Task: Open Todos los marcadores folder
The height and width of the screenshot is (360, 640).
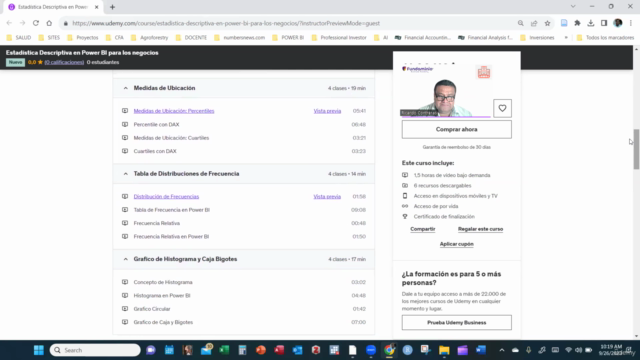Action: pyautogui.click(x=606, y=38)
